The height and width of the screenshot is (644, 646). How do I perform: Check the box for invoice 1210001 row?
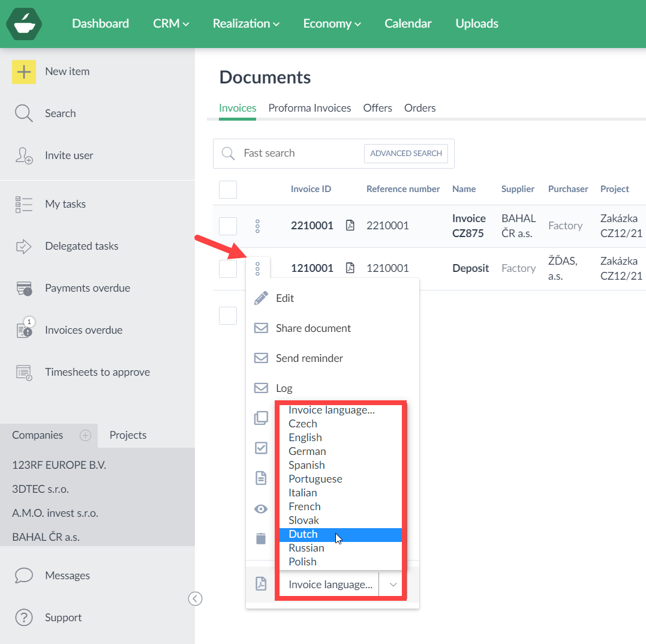(228, 269)
